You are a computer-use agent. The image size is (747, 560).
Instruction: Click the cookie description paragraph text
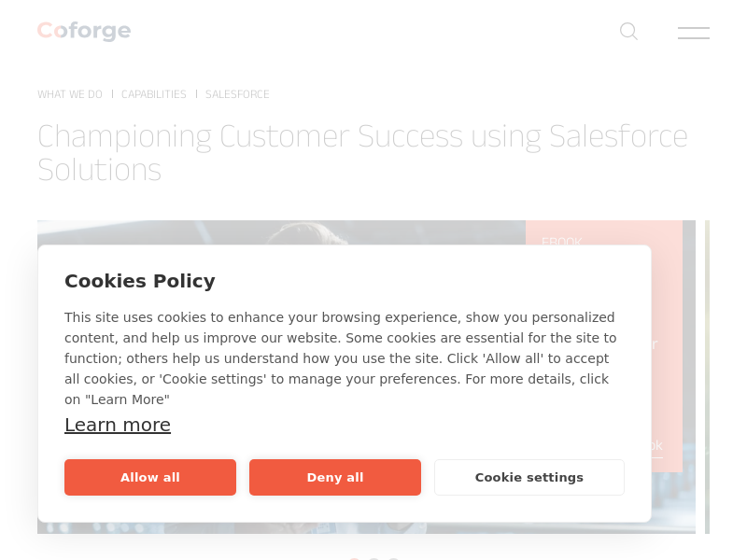(341, 358)
